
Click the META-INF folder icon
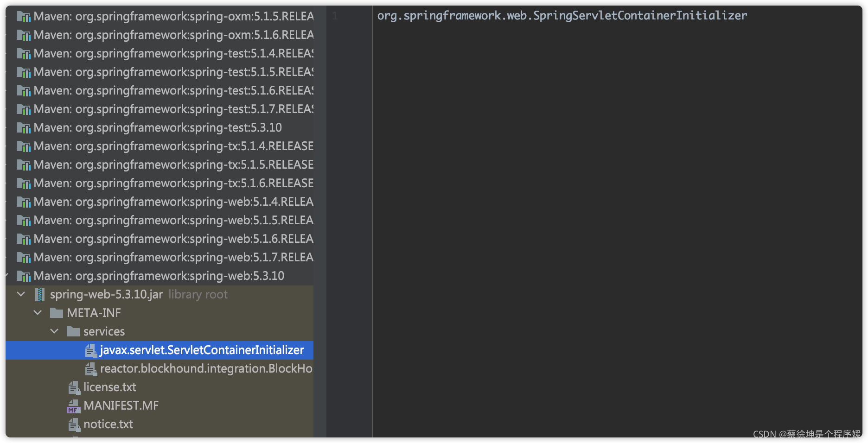[x=57, y=313]
